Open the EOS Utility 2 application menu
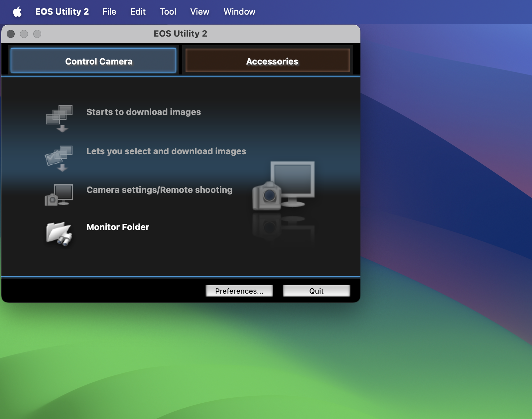The image size is (532, 419). [x=62, y=12]
